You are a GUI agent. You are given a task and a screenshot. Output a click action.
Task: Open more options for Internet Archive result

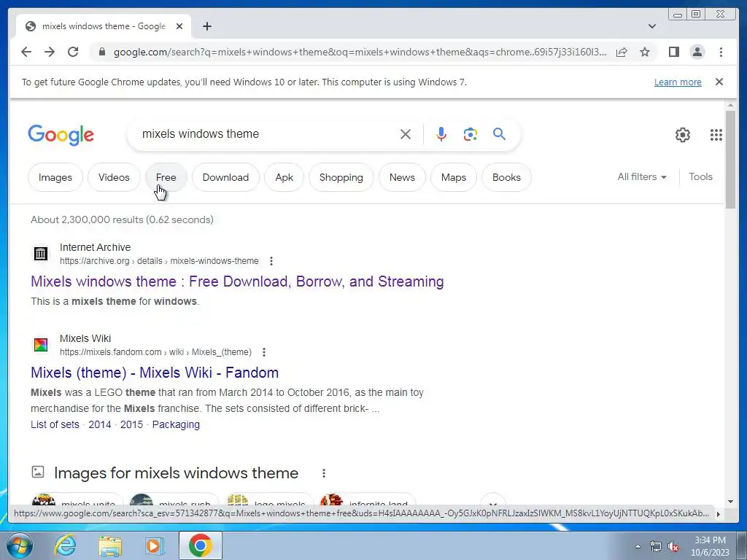[271, 261]
